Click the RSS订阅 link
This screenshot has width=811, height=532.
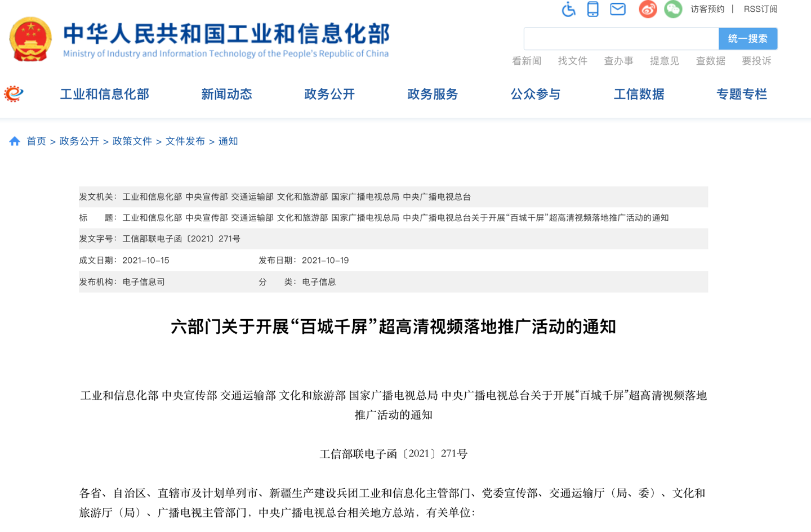tap(760, 9)
